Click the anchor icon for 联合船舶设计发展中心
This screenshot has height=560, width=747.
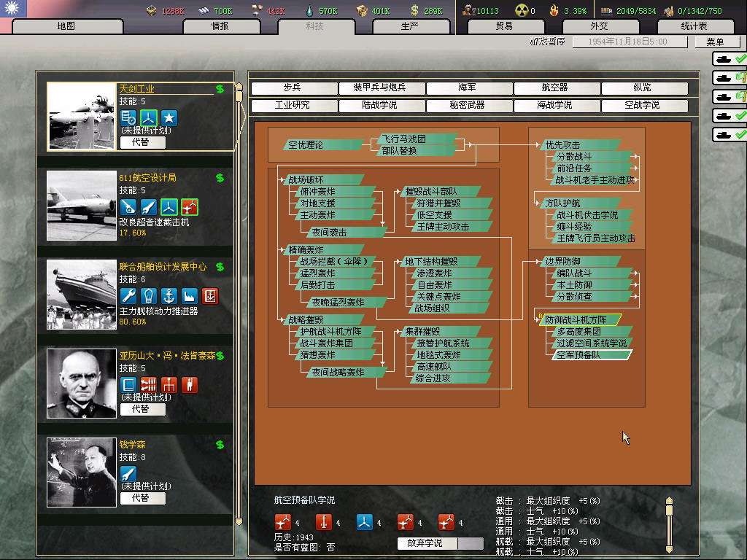click(x=169, y=295)
